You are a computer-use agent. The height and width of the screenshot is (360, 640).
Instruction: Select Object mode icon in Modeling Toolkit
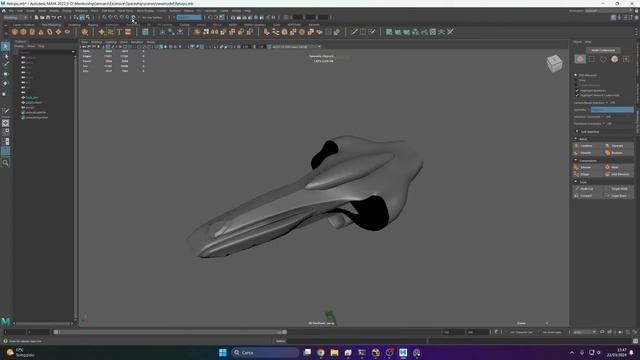[x=580, y=59]
